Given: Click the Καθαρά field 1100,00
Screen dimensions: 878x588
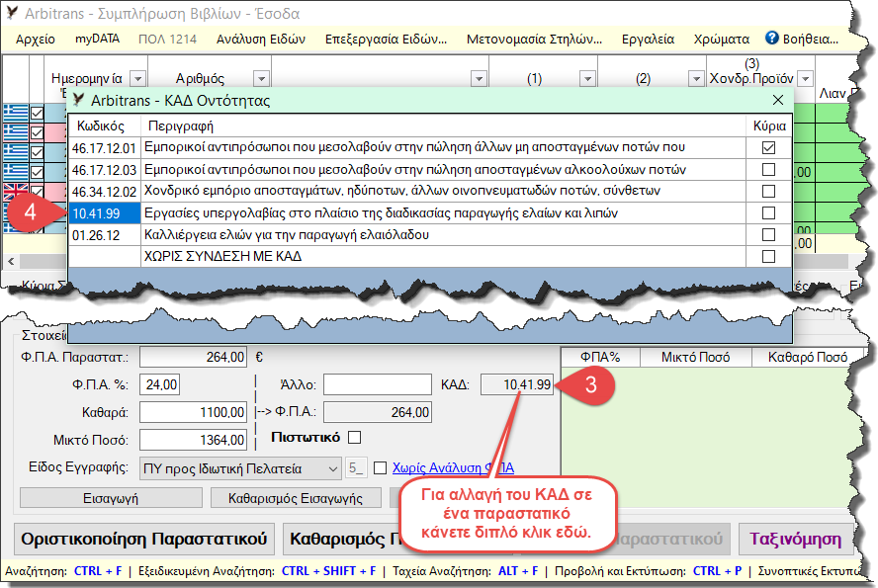Looking at the screenshot, I should click(193, 412).
